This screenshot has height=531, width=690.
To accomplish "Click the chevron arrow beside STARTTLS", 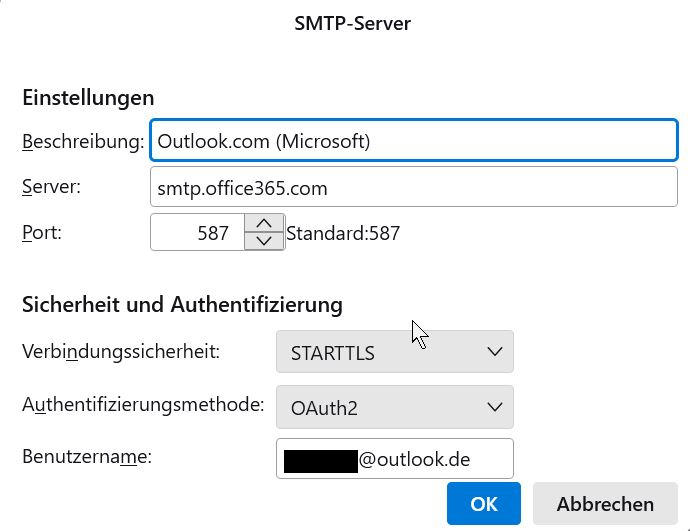I will 494,352.
